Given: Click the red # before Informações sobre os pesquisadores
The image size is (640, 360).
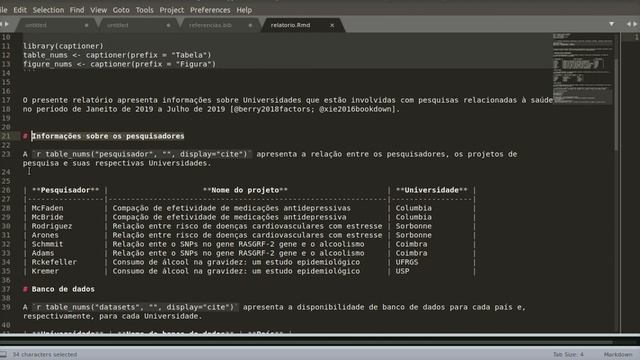Looking at the screenshot, I should tap(25, 136).
